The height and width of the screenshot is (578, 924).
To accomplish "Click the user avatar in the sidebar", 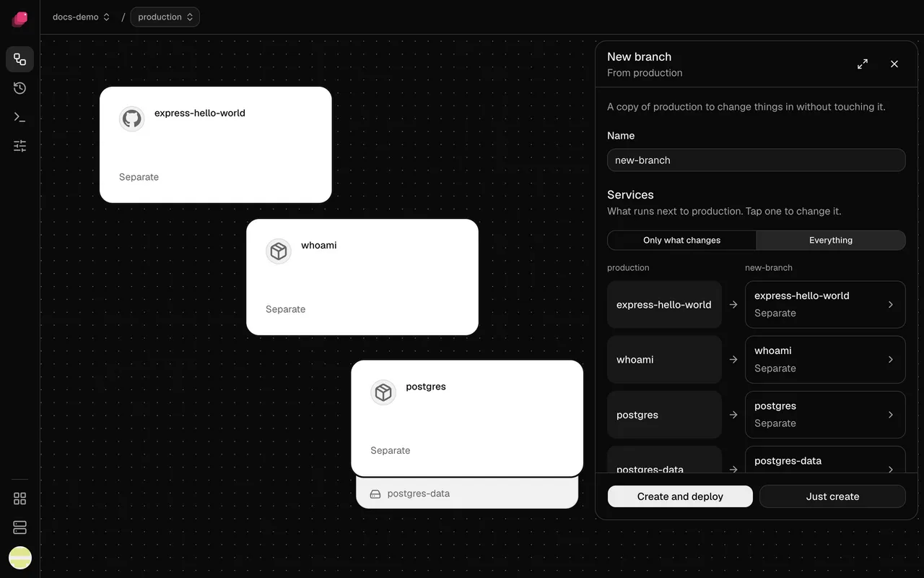I will click(x=20, y=557).
